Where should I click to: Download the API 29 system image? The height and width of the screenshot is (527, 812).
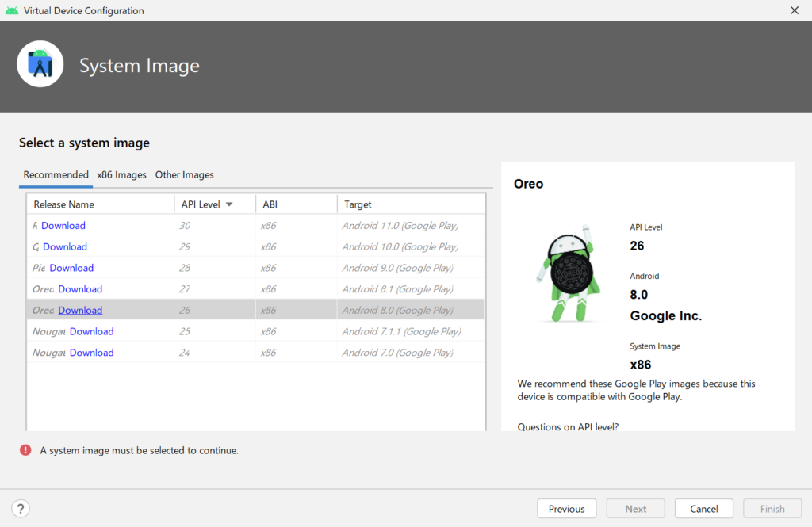[65, 247]
